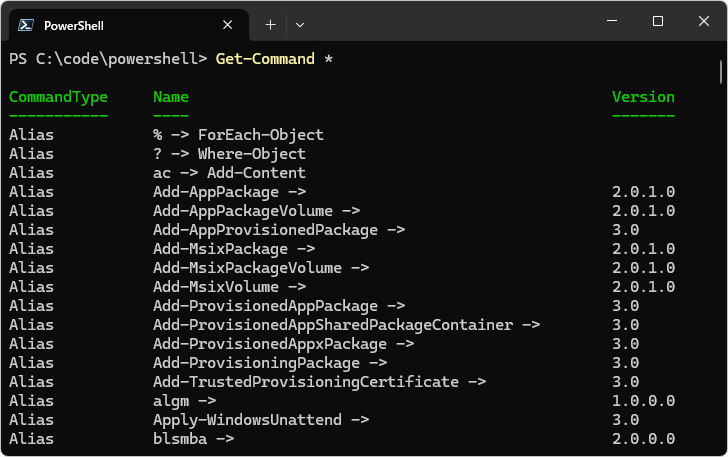
Task: Minimize the terminal window
Action: pyautogui.click(x=612, y=21)
